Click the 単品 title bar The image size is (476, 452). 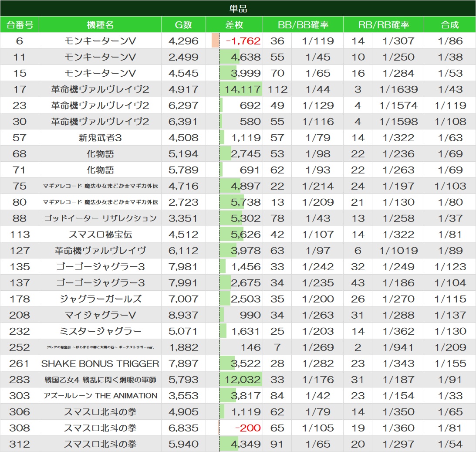coord(238,8)
